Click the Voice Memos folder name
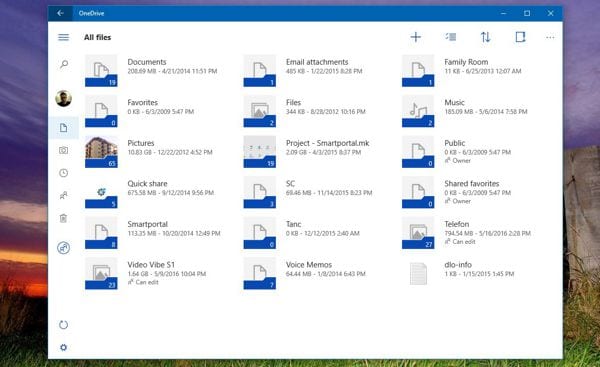Viewport: 600px width, 367px height. pos(309,265)
